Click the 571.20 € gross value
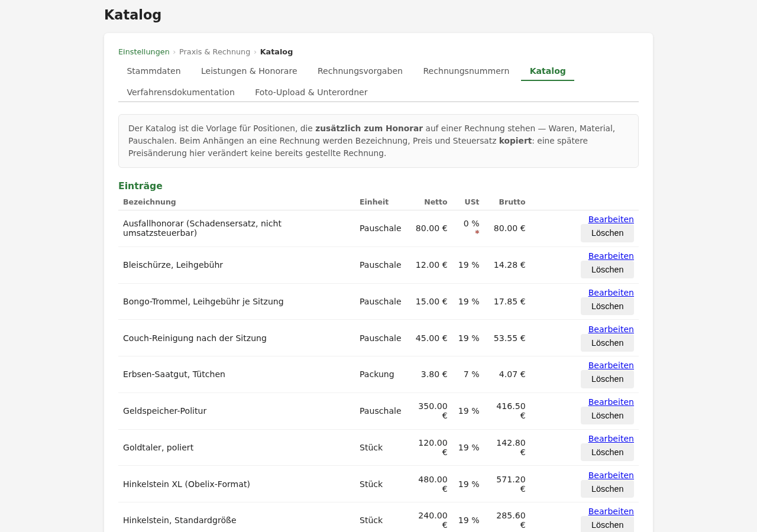Viewport: 757px width, 532px height. tap(511, 484)
